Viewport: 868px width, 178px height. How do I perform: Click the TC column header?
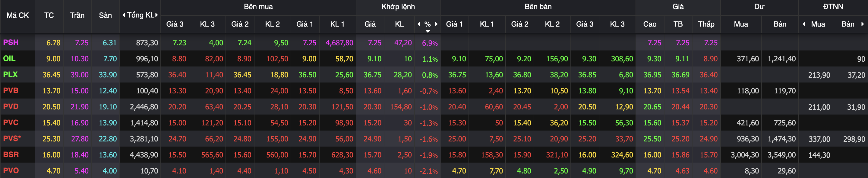pos(49,15)
